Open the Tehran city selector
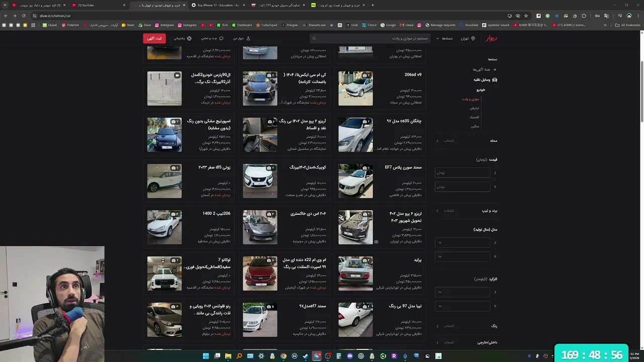 pos(468,38)
